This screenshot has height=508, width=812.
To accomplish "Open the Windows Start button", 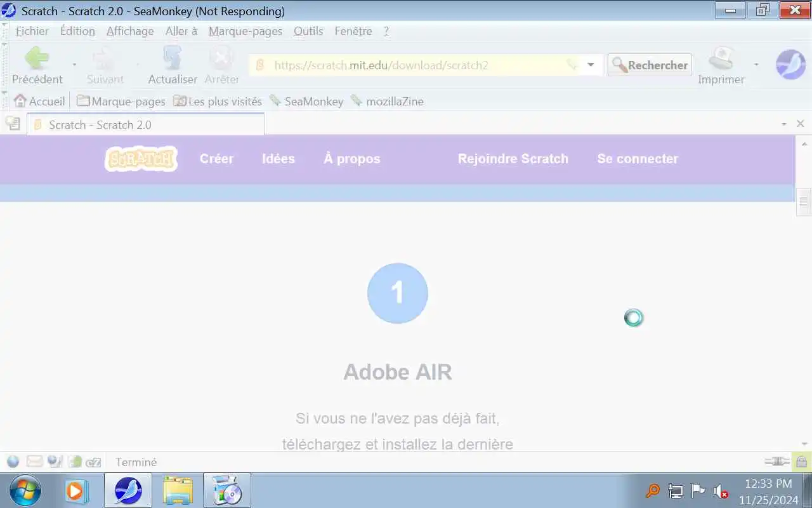I will pos(25,491).
